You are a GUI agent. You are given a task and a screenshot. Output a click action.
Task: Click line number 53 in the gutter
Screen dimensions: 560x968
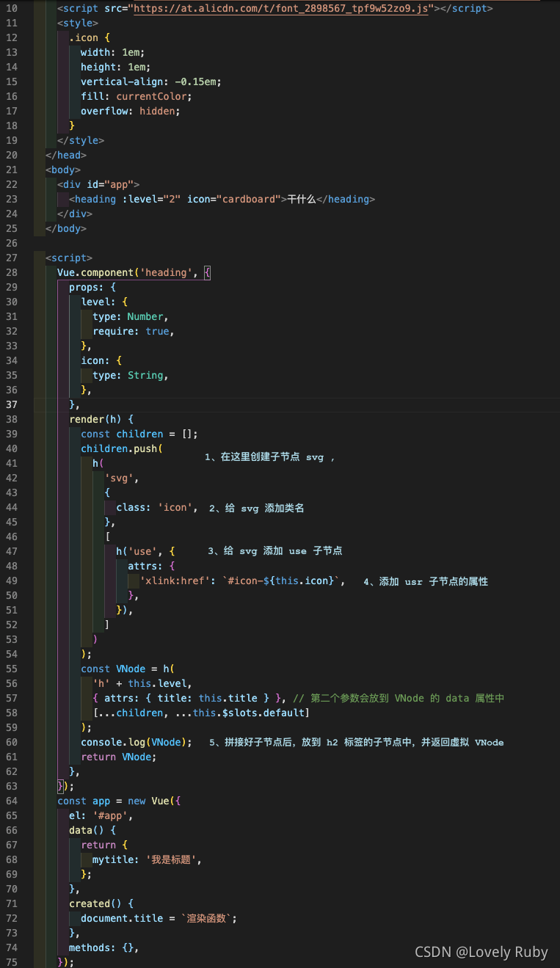click(x=12, y=639)
